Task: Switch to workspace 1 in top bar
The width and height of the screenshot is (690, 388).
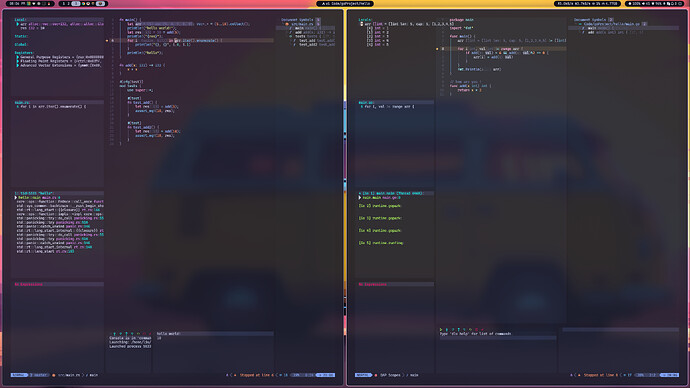Action: pyautogui.click(x=64, y=4)
